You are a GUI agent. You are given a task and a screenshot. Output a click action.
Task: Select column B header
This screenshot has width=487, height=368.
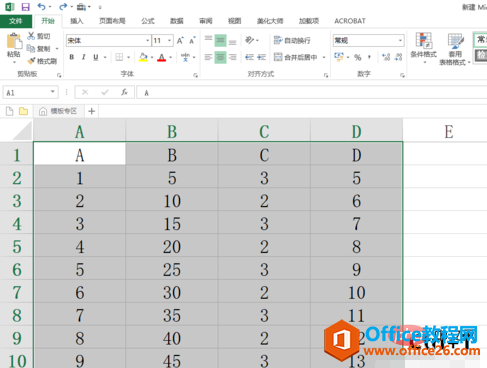tap(172, 131)
